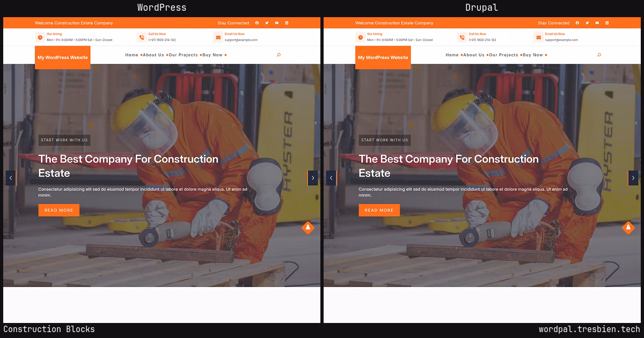Open LinkedIn icon in Drupal pane

[607, 23]
